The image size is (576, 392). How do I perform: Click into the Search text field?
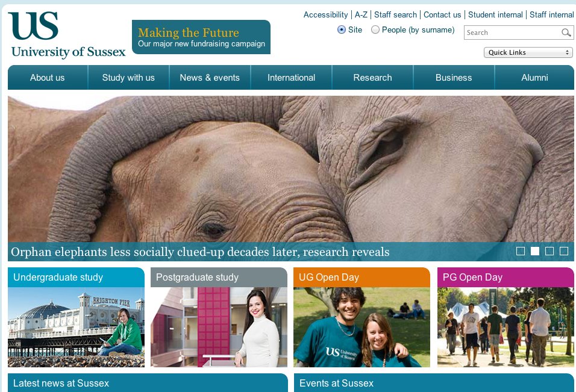[513, 33]
